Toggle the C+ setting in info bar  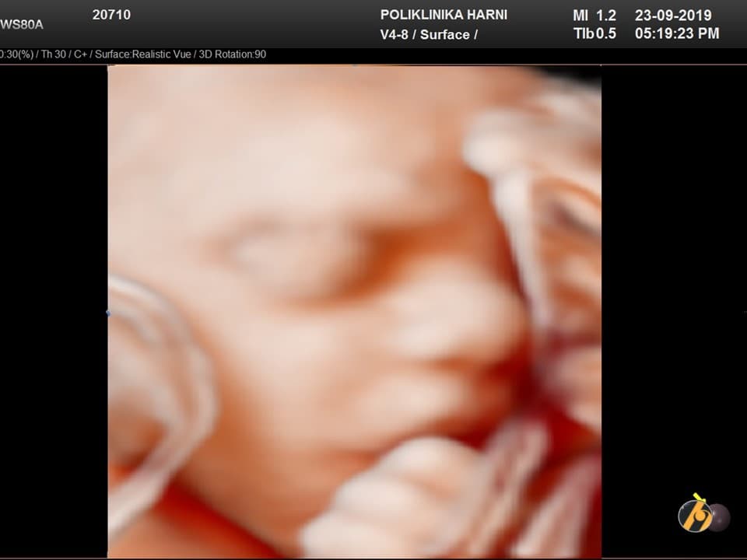coord(80,54)
